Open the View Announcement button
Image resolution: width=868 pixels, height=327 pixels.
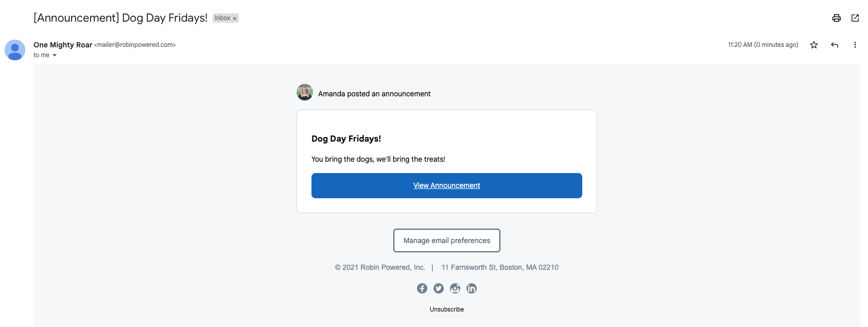pos(447,185)
